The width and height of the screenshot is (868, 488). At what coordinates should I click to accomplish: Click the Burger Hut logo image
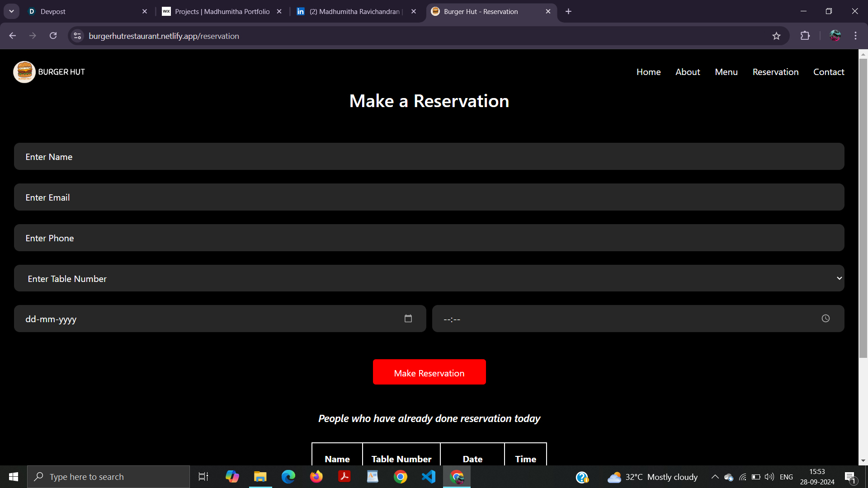tap(24, 72)
